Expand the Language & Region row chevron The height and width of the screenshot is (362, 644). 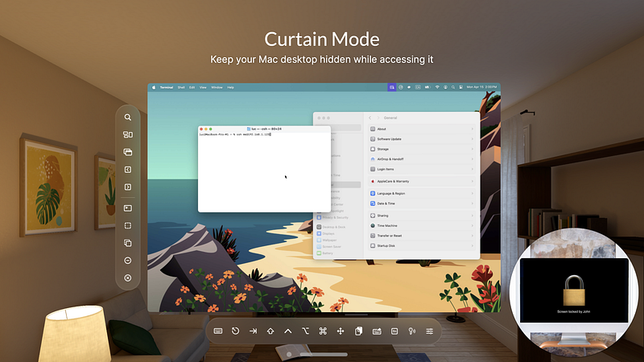(472, 193)
